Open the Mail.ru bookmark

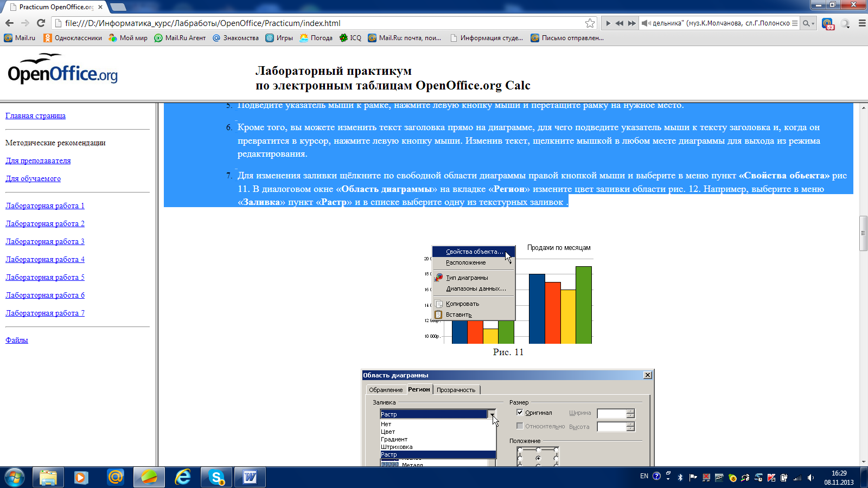click(x=20, y=38)
